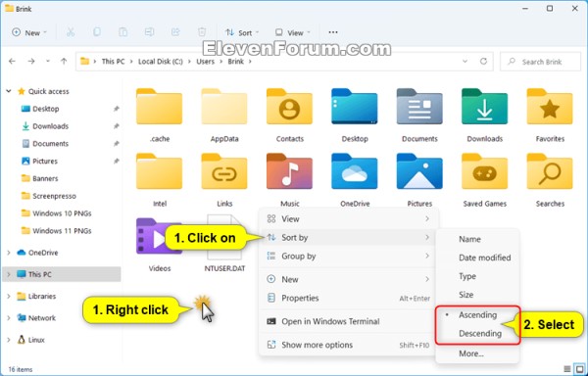Expand the Libraries tree node
Screen dimensions: 588x376
coord(9,297)
